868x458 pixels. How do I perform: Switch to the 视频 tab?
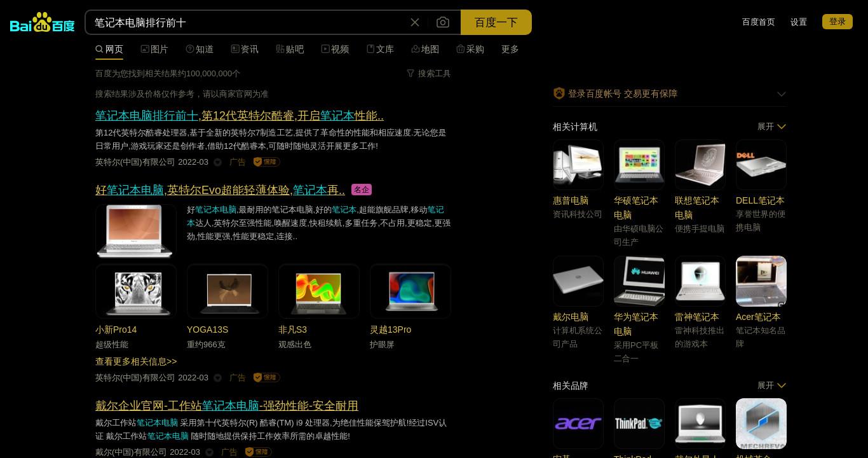pos(335,49)
